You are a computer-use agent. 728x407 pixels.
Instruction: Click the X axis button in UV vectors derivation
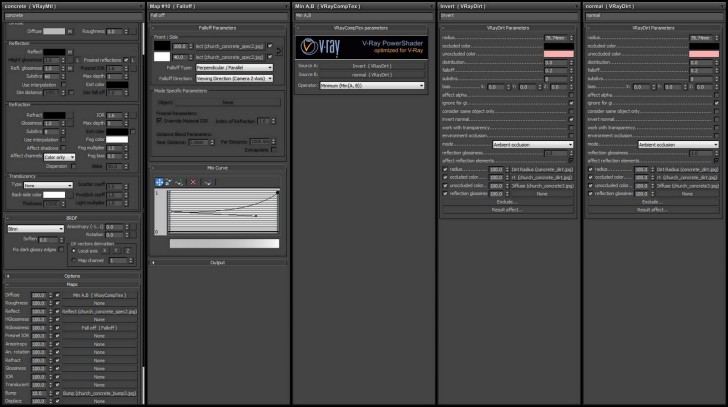tap(104, 251)
